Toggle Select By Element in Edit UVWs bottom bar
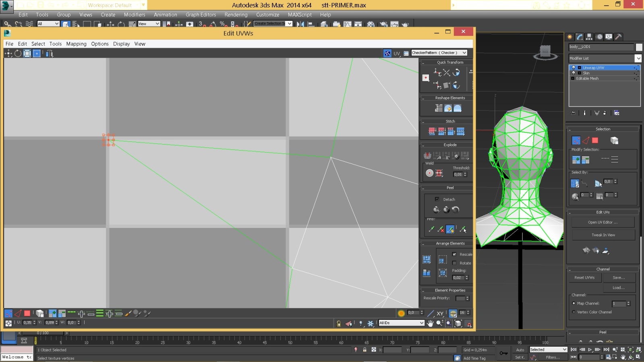 click(39, 313)
